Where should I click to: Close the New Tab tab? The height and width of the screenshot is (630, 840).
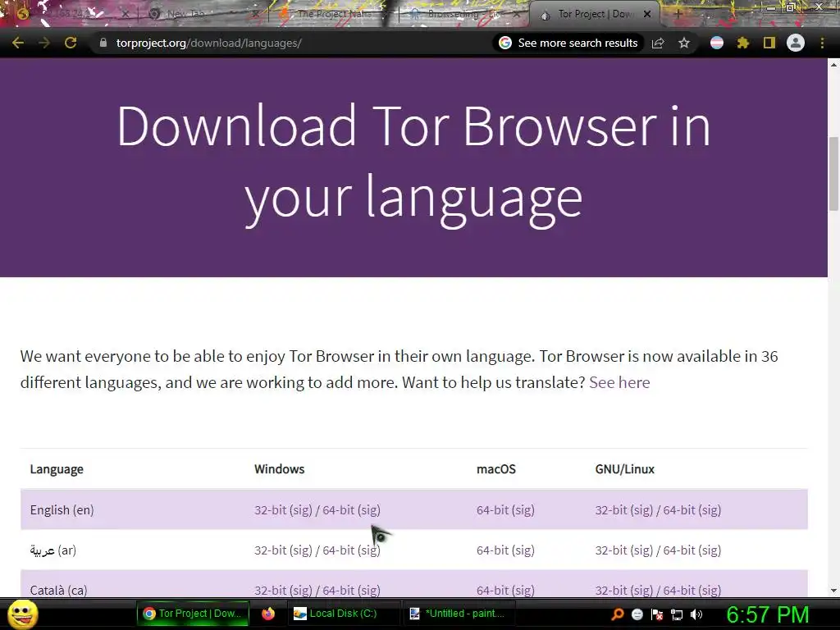coord(256,15)
